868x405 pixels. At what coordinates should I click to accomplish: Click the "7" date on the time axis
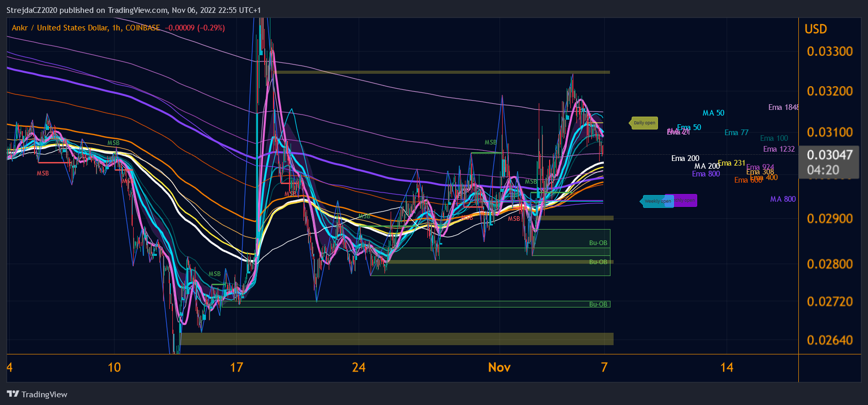[x=604, y=367]
